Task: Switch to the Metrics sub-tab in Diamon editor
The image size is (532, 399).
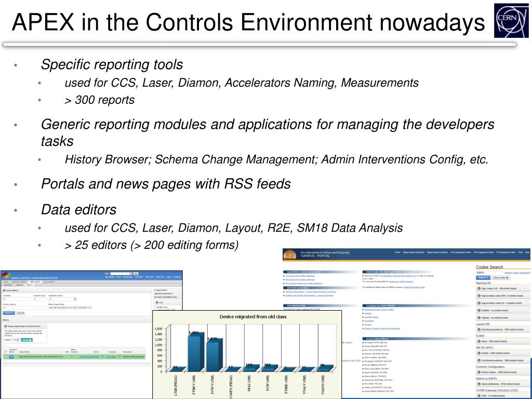Action: pos(30,285)
